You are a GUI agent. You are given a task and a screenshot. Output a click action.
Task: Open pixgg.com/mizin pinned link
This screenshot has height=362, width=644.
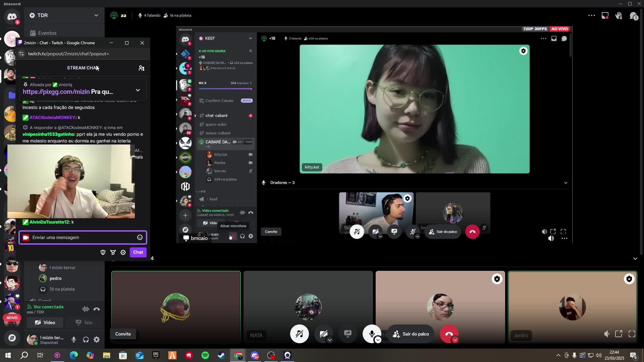[x=56, y=92]
